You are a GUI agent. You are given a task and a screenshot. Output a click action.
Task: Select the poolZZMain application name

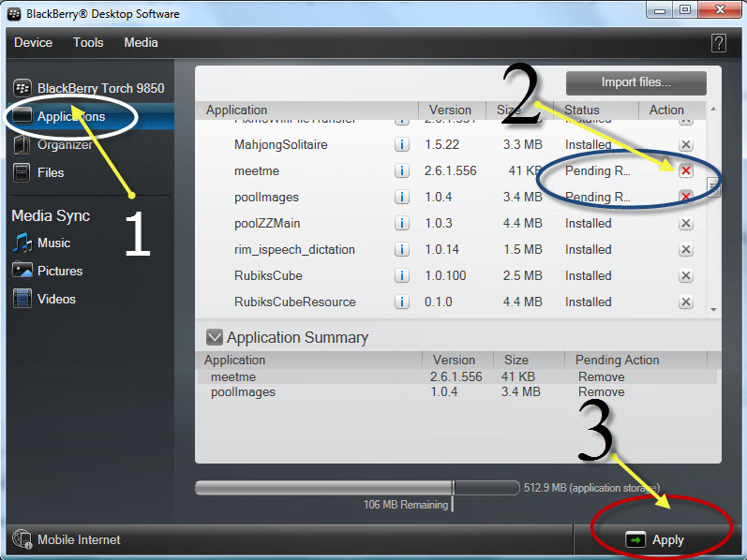click(x=267, y=223)
